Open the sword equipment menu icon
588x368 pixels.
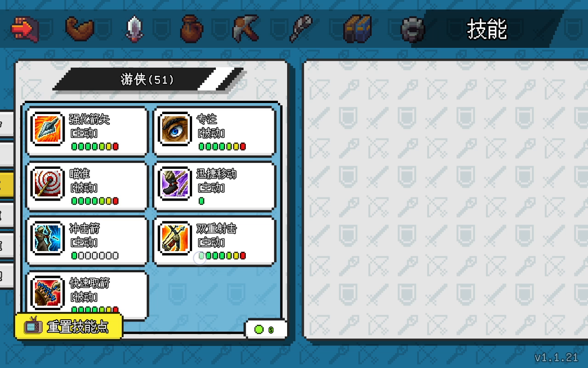click(x=134, y=29)
